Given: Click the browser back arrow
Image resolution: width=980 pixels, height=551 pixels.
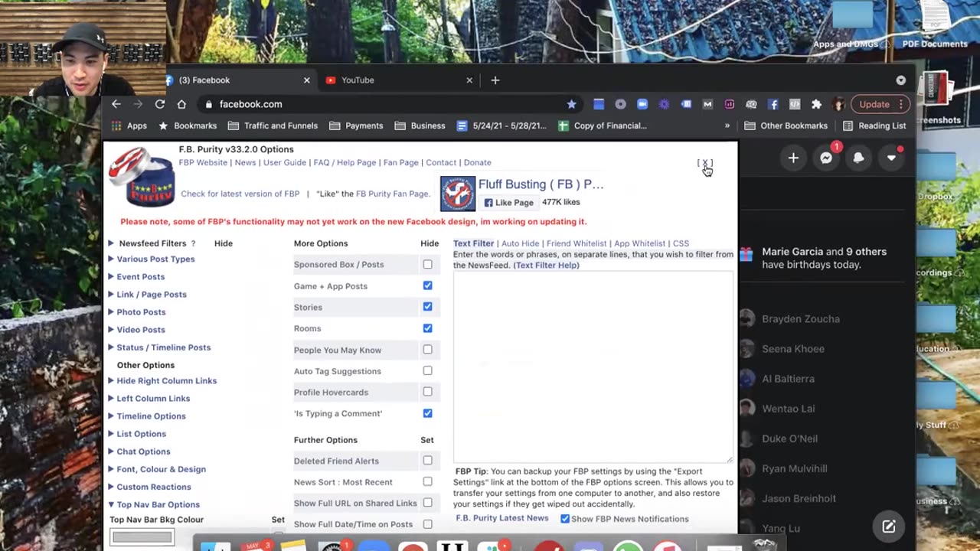Looking at the screenshot, I should [x=116, y=104].
